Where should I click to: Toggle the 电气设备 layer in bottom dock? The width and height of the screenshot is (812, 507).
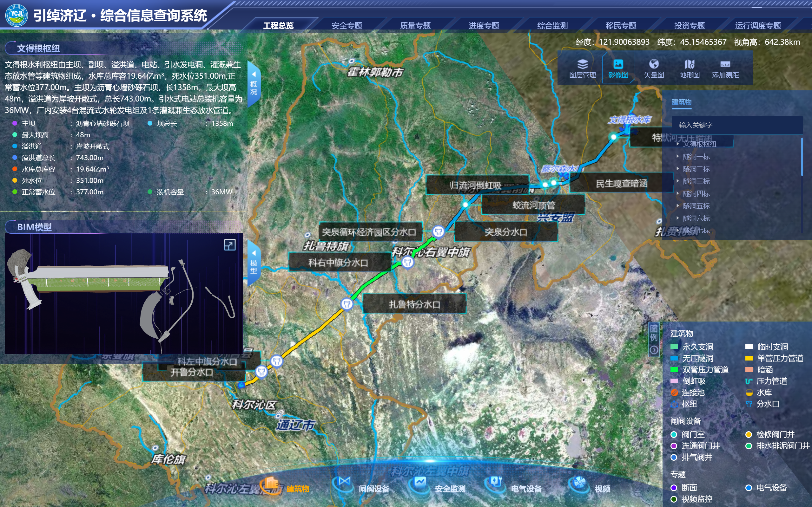click(496, 483)
